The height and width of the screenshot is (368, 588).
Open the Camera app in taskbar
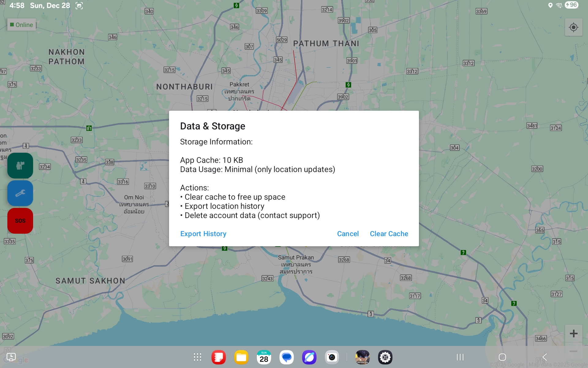tap(332, 357)
